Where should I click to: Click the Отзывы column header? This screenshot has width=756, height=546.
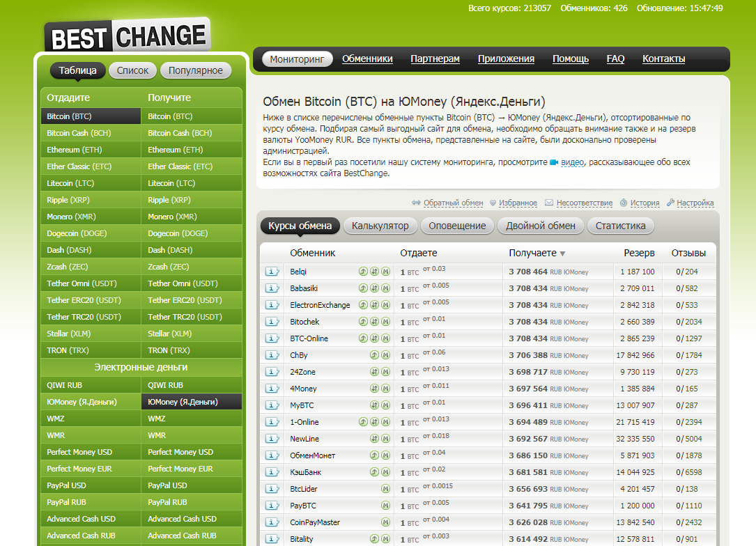coord(688,253)
